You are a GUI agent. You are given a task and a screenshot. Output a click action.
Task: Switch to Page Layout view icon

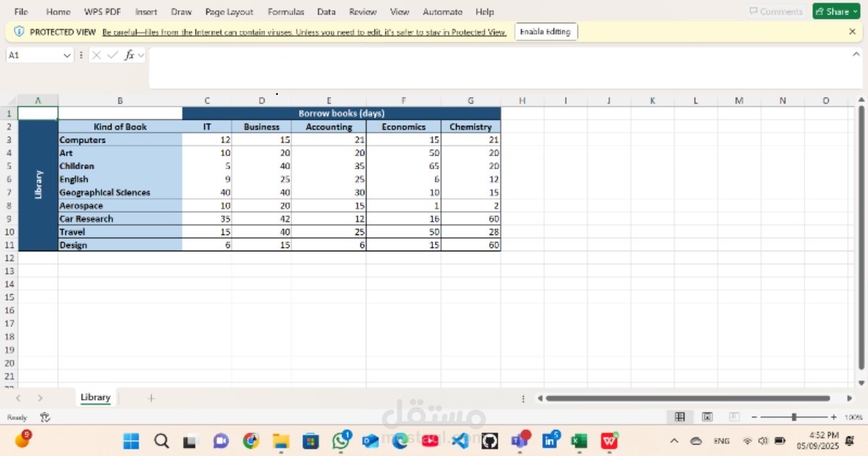tap(707, 417)
